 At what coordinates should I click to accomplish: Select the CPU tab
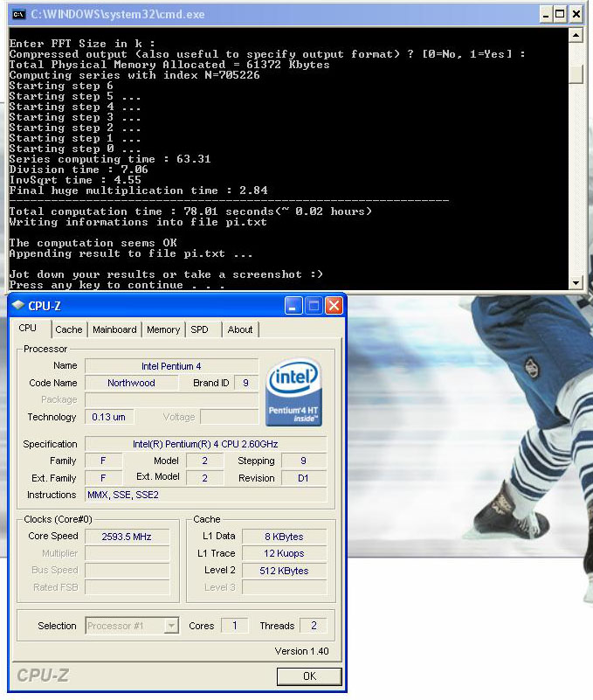pos(28,328)
